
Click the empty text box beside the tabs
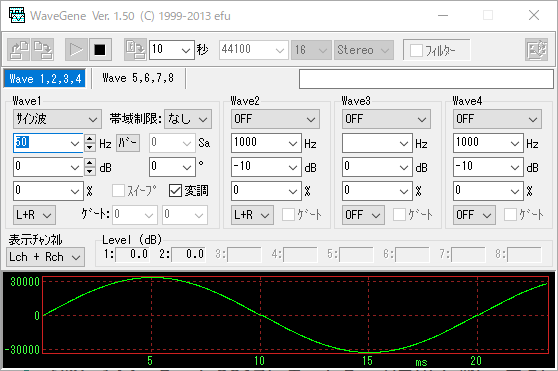426,79
